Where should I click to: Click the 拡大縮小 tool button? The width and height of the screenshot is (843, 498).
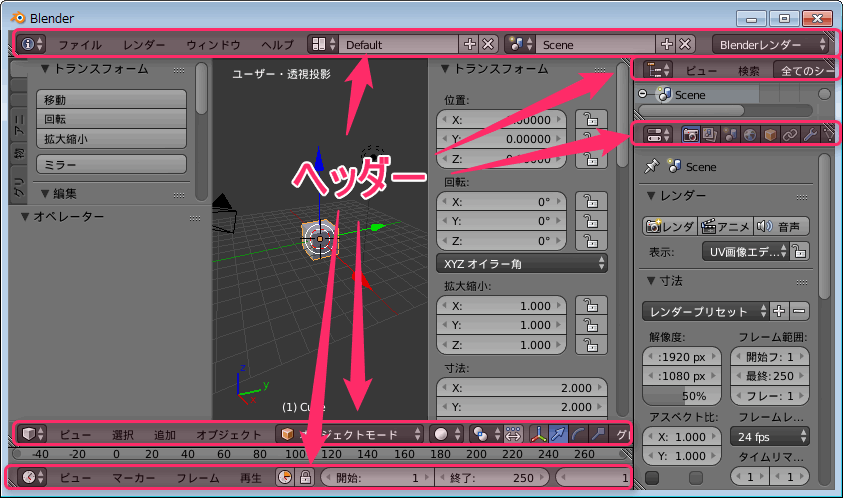click(111, 139)
